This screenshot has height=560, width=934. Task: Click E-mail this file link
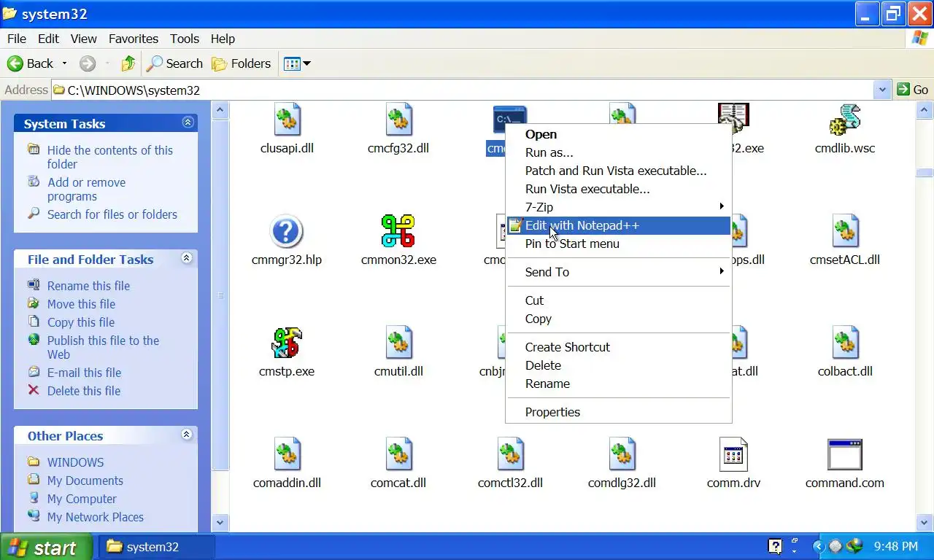tap(84, 373)
